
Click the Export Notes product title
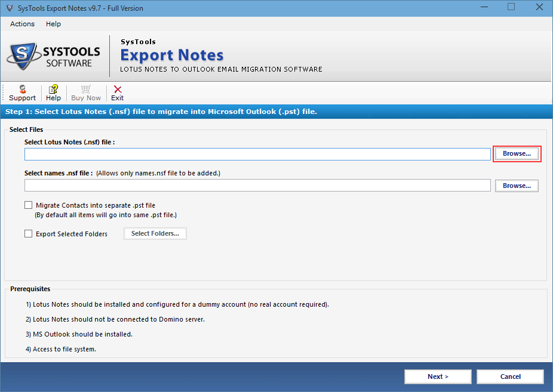(172, 55)
